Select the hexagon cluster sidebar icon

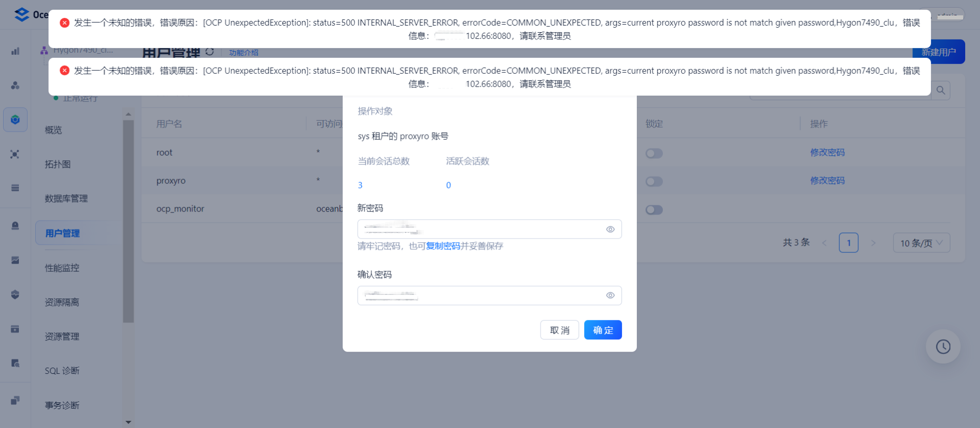tap(15, 120)
